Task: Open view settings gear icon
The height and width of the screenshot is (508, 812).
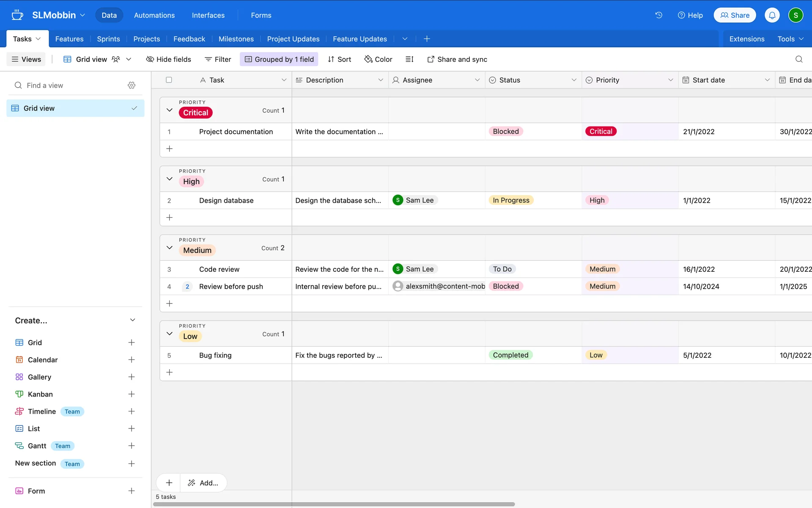Action: [x=132, y=86]
